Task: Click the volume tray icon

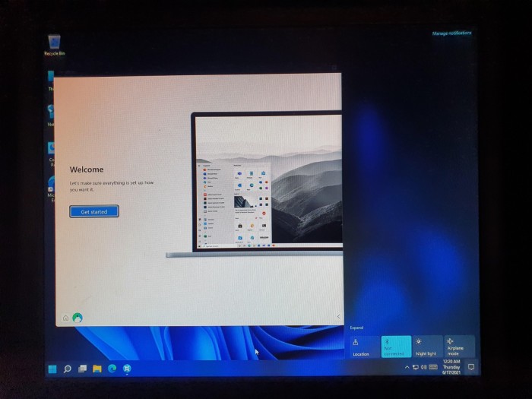Action: pos(424,367)
